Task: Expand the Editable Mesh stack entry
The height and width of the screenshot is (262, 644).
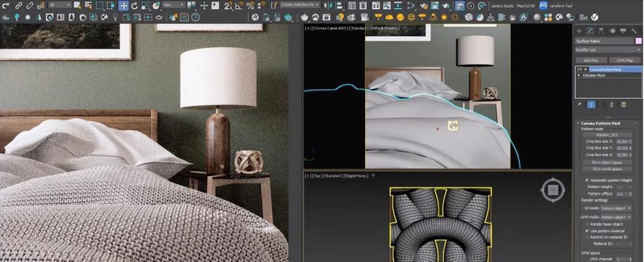Action: click(579, 75)
